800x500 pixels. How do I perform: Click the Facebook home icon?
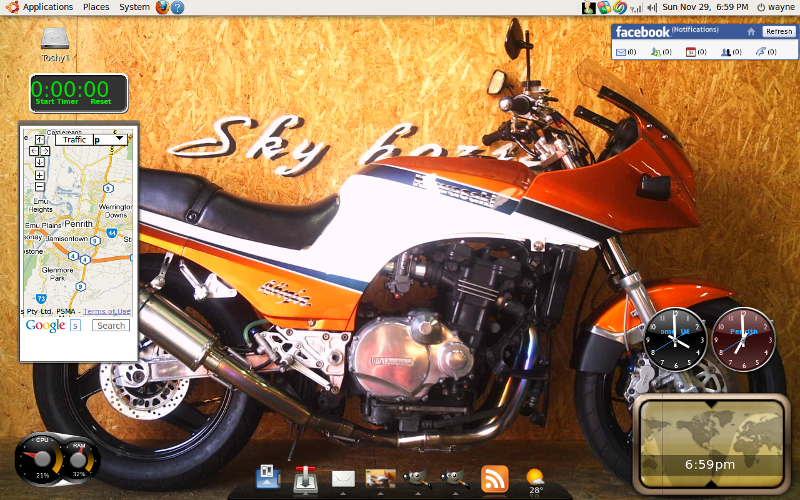[751, 32]
